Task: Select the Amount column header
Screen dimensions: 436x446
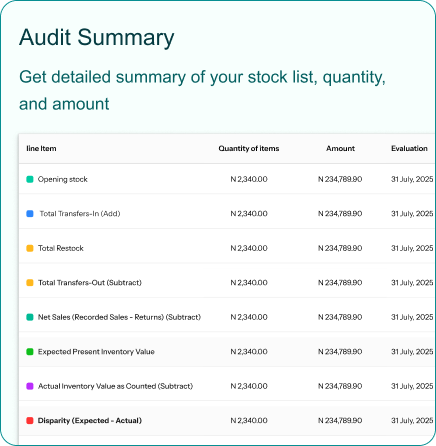Action: click(340, 148)
